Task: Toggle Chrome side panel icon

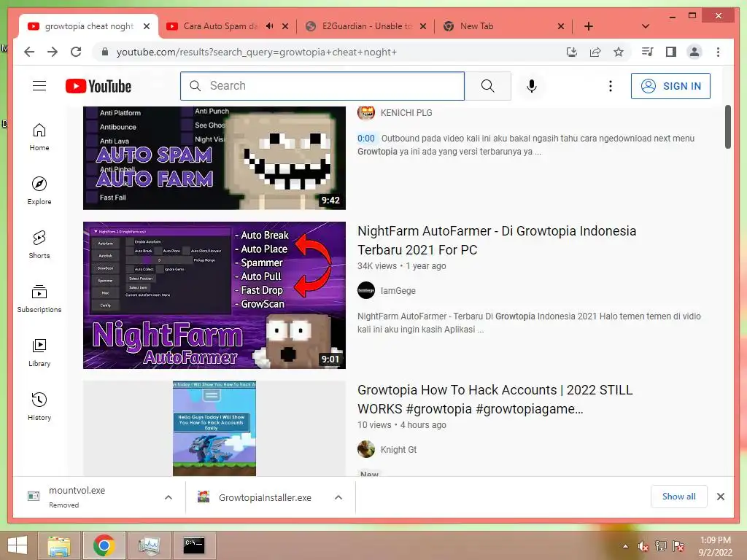Action: tap(671, 52)
